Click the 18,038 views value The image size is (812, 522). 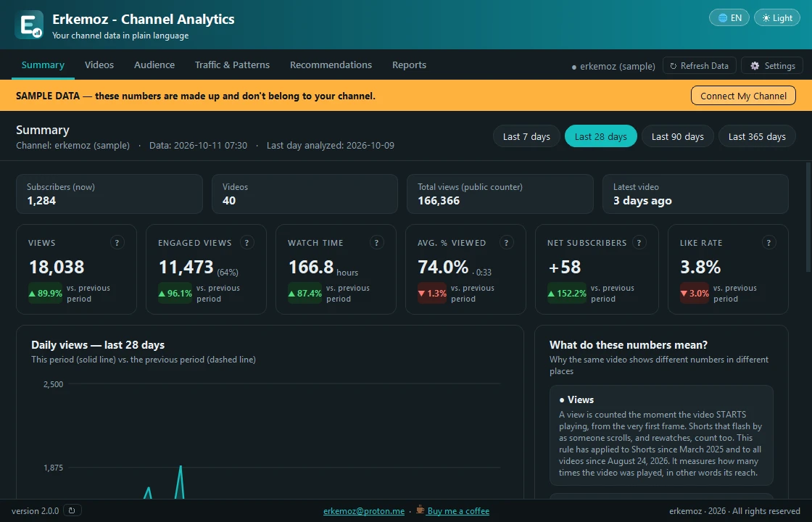57,268
